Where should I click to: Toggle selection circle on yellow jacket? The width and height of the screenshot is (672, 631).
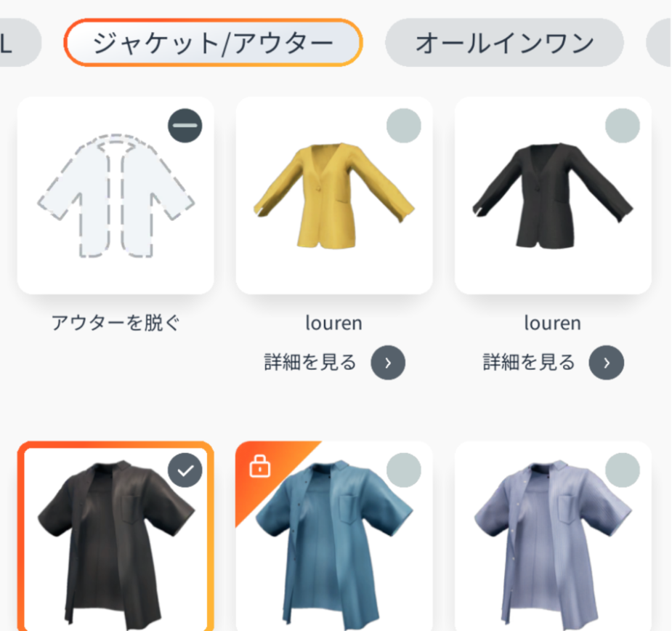click(x=404, y=126)
